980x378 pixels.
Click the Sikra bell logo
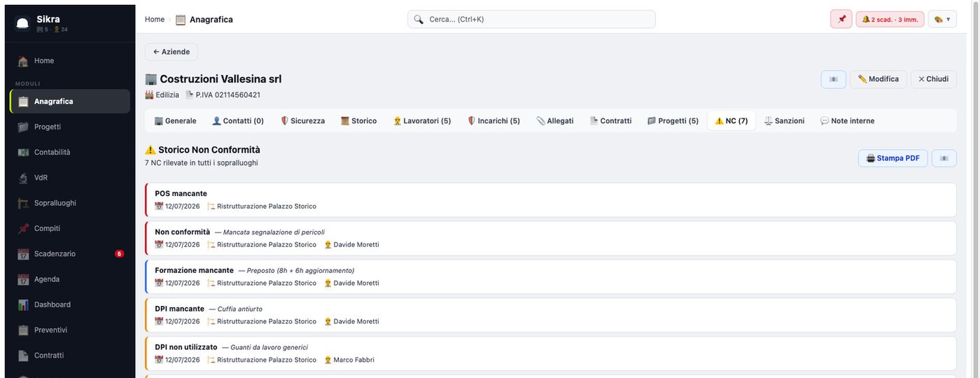(x=23, y=23)
